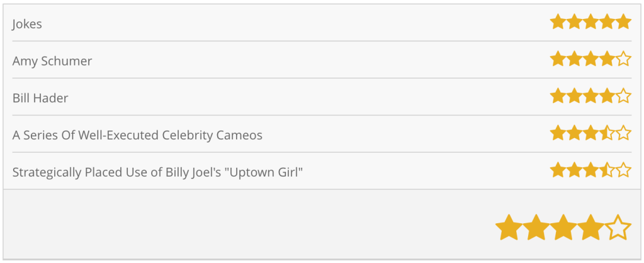Click the Bill Hader label

coord(40,98)
